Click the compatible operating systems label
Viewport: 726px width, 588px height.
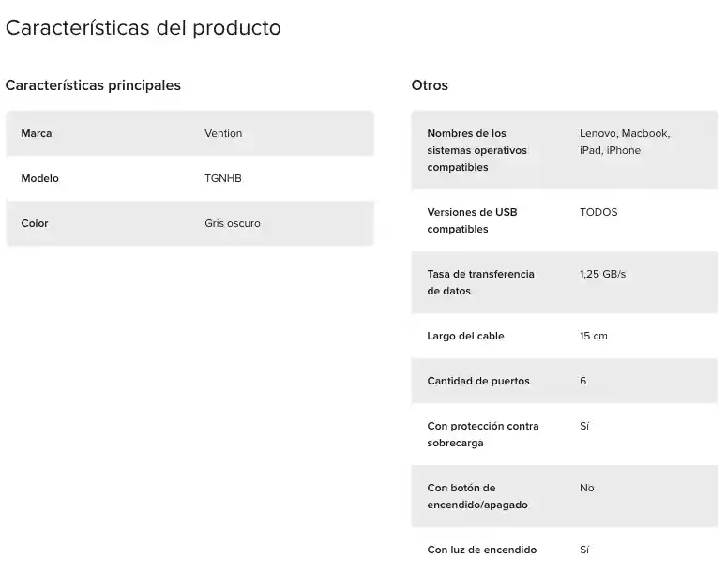tap(476, 150)
